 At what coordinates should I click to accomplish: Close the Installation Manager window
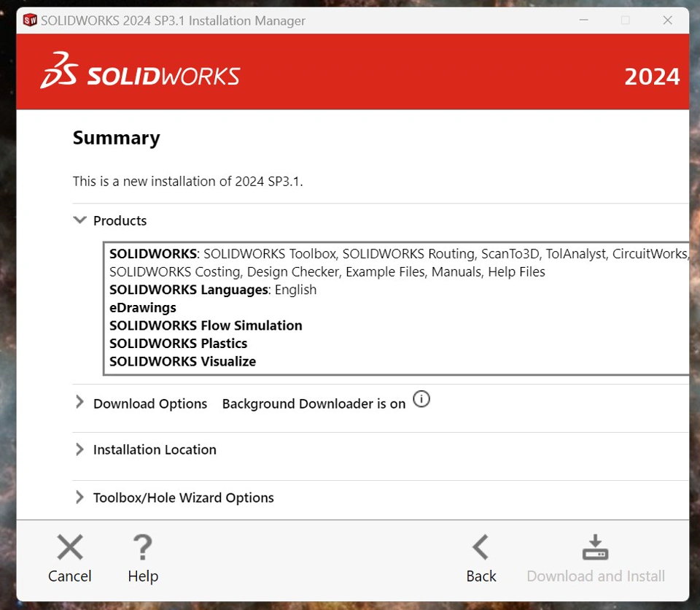[x=667, y=20]
